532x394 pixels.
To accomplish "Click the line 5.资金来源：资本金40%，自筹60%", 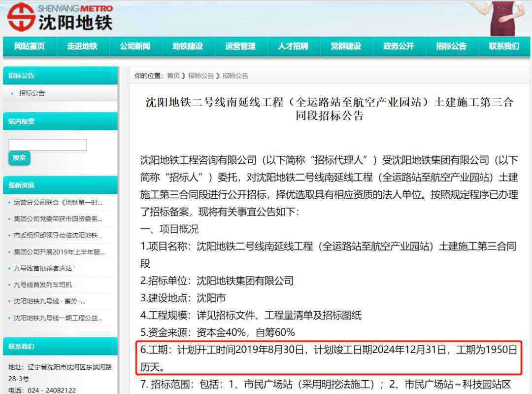I will click(218, 332).
